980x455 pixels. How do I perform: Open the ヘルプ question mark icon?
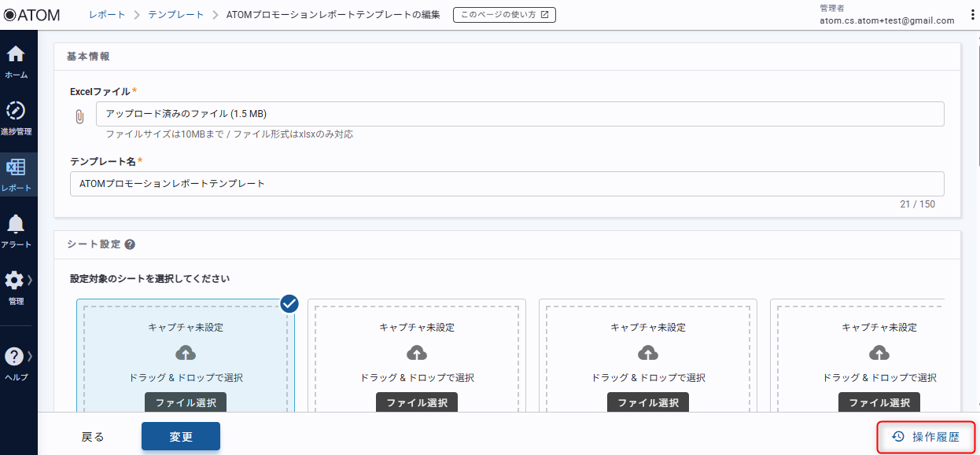14,356
